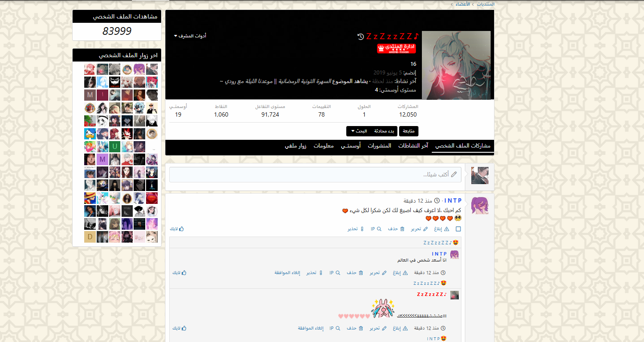
Task: Go to المنتديات breadcrumb link
Action: (x=485, y=4)
